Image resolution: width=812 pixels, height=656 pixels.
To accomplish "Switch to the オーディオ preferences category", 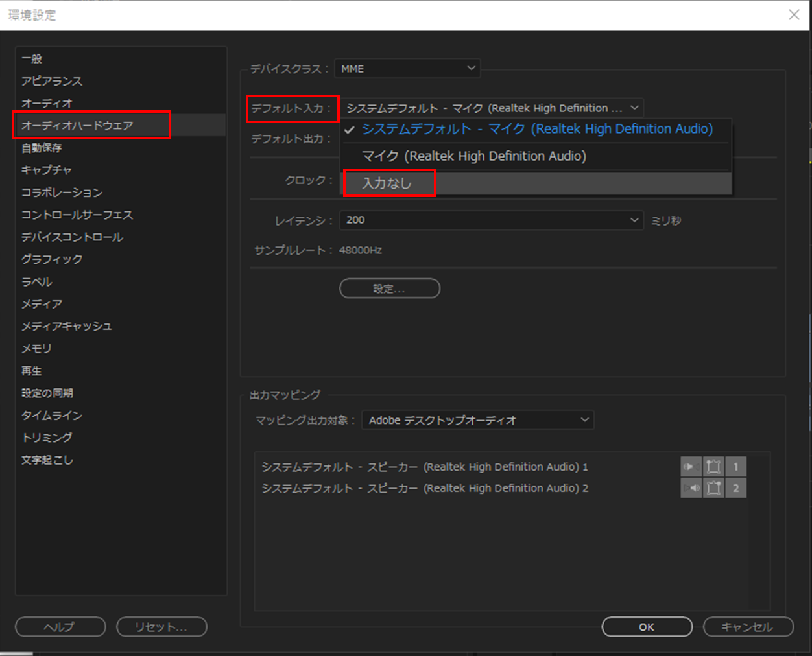I will click(42, 102).
